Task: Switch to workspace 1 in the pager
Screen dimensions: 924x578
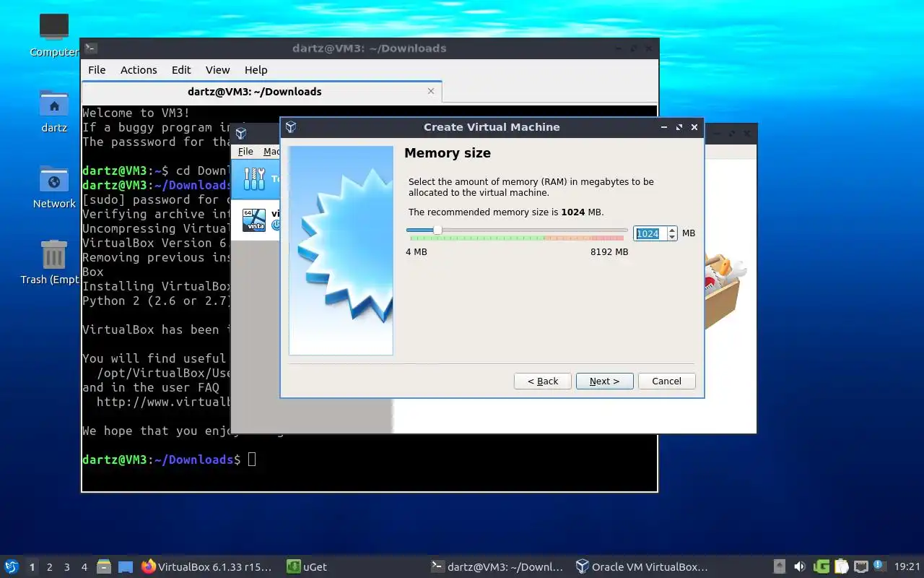Action: pos(32,567)
